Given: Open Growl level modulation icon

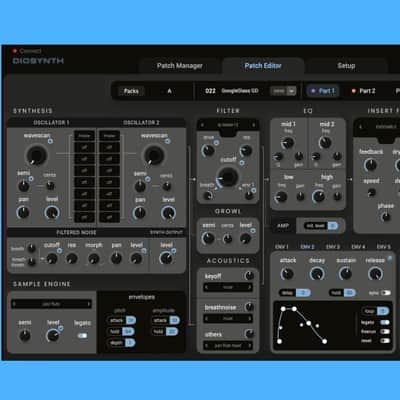Looking at the screenshot, I should pyautogui.click(x=253, y=230).
